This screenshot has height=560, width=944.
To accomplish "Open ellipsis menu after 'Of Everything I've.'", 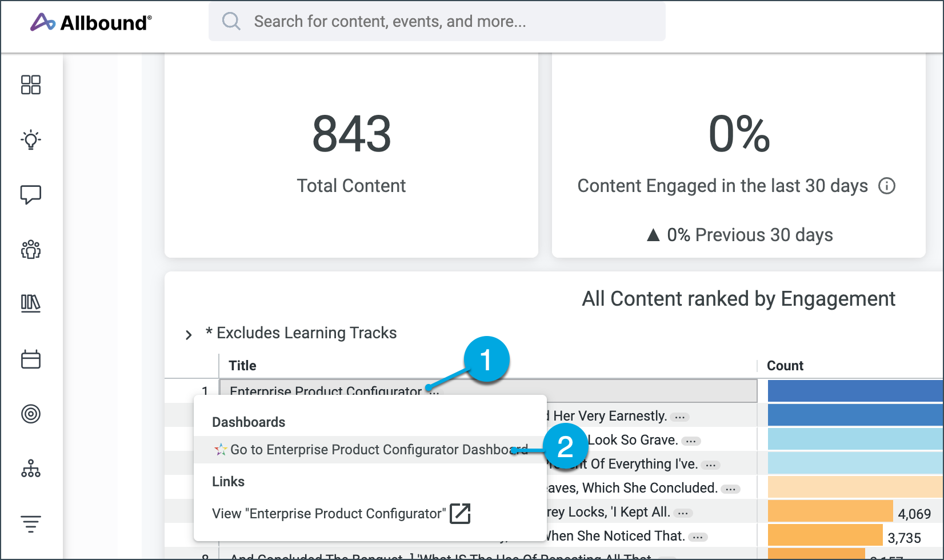I will point(710,465).
